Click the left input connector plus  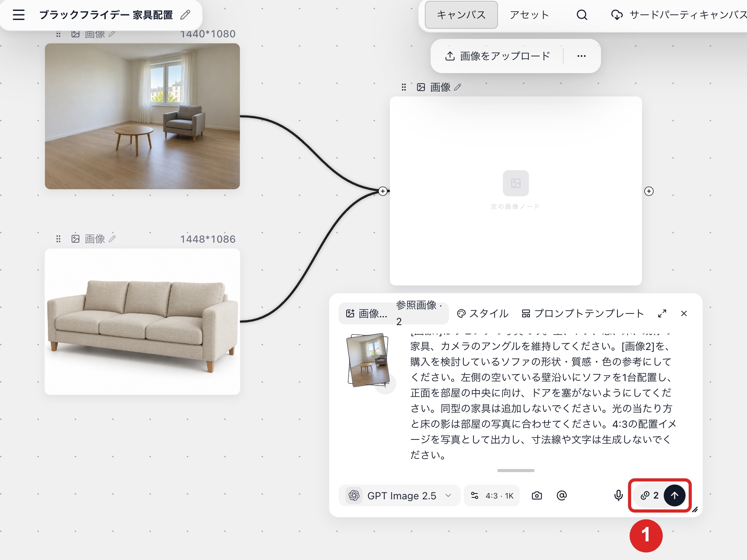coord(383,191)
